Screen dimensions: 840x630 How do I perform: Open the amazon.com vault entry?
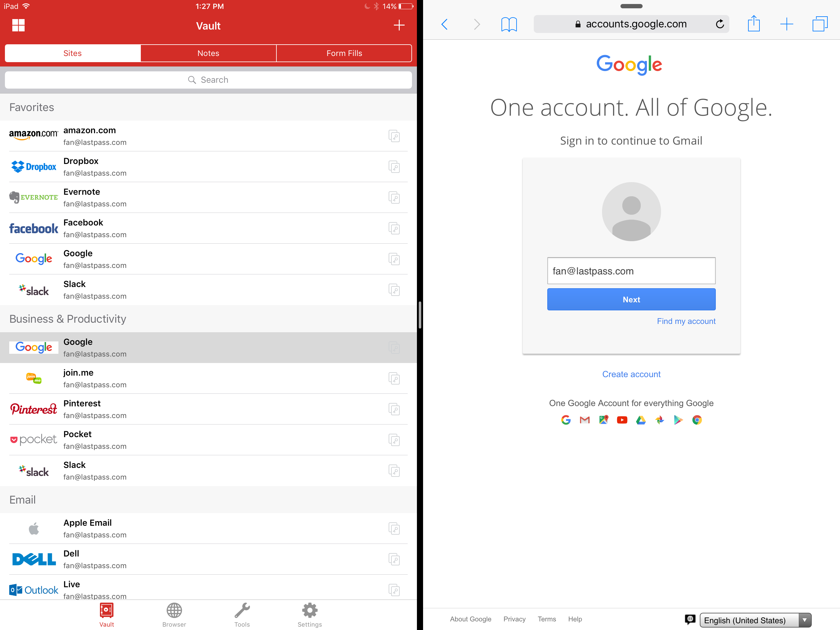point(208,136)
